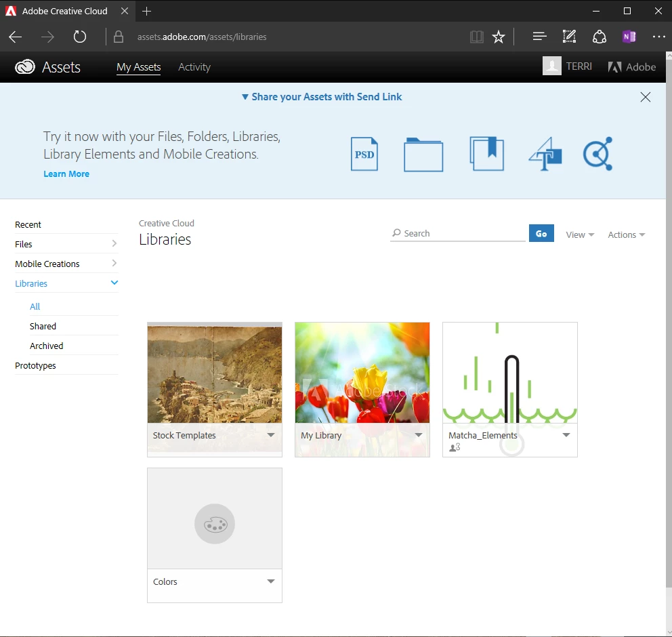Expand the Files section chevron

tap(114, 243)
